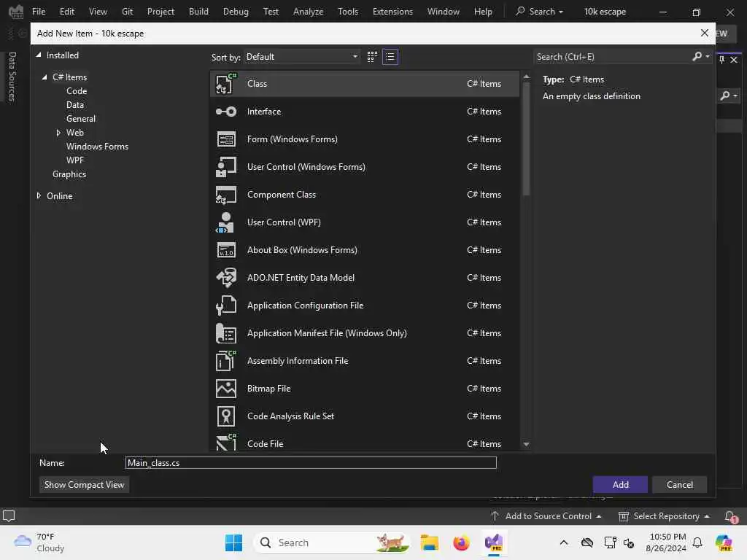Click the taskbar Search box

point(332,542)
